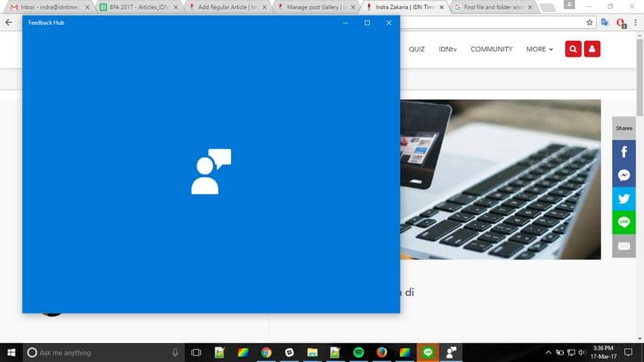The image size is (644, 362).
Task: Bookmark this page with the star icon
Action: (589, 23)
